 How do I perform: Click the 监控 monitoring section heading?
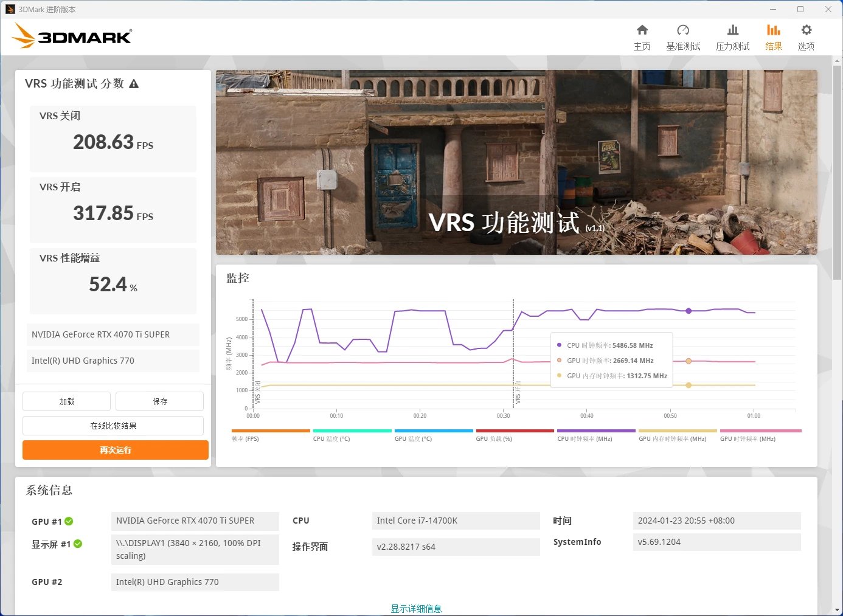click(238, 278)
